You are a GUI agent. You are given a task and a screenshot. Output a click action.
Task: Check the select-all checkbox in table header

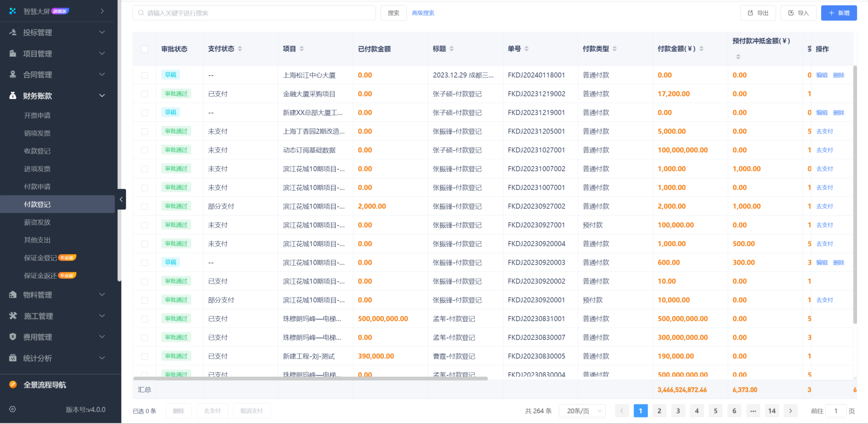pos(144,49)
